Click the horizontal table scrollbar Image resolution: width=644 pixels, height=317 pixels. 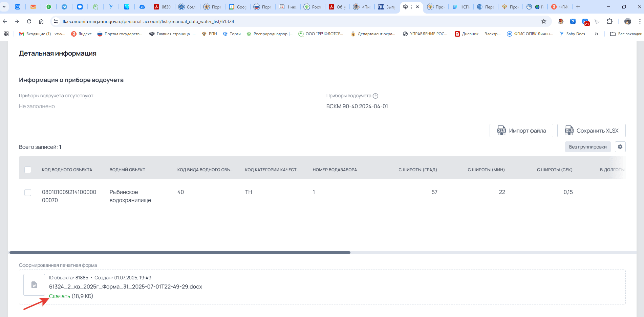[x=180, y=253]
